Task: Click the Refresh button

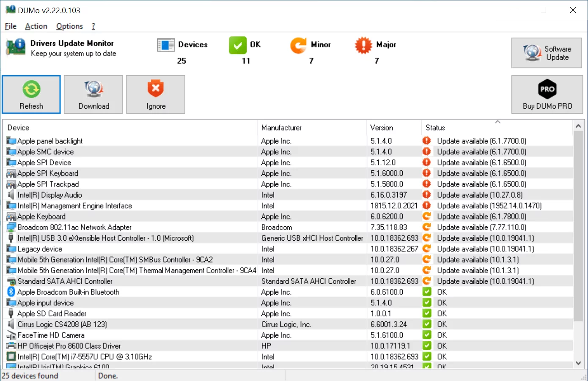Action: click(x=31, y=94)
